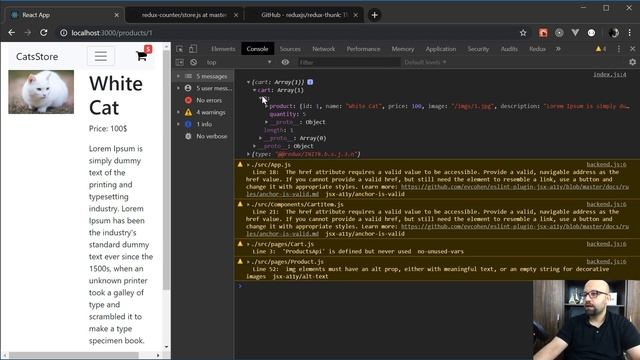640x360 pixels.
Task: Expand the __proto__: Array(0) entry
Action: click(260, 138)
